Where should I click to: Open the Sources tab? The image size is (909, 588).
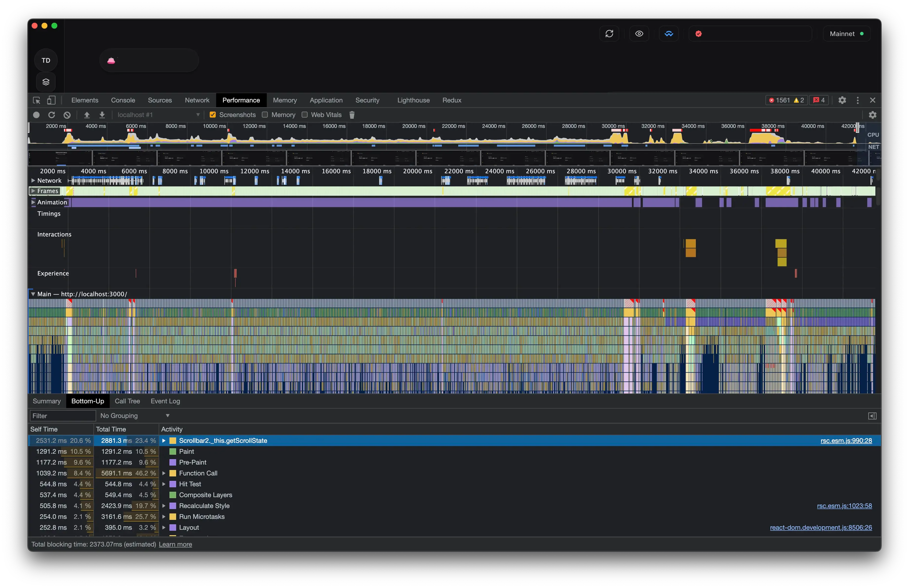point(160,100)
